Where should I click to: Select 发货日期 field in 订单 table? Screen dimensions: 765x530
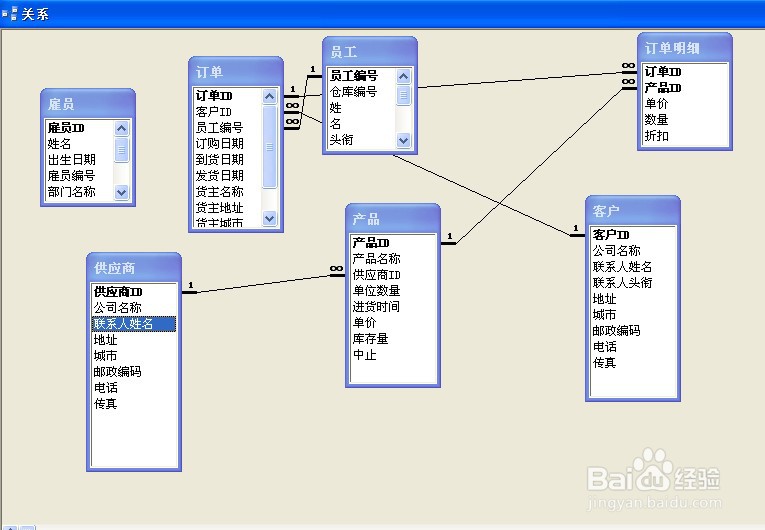pos(228,176)
